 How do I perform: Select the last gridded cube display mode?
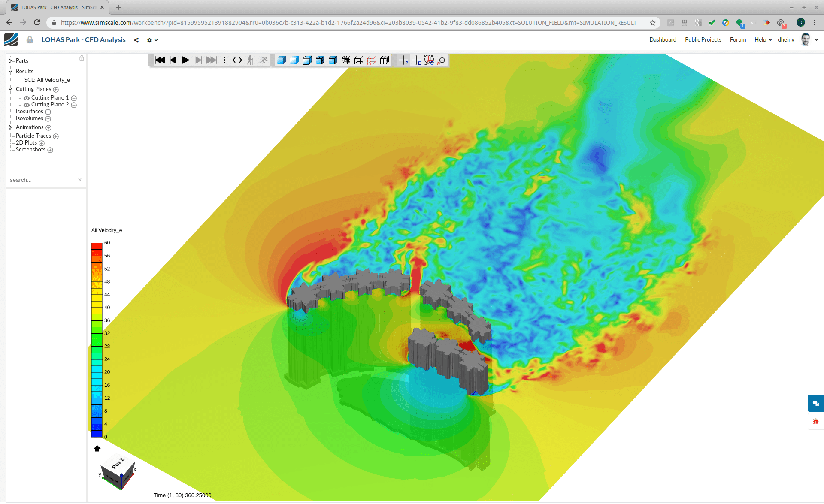tap(385, 60)
